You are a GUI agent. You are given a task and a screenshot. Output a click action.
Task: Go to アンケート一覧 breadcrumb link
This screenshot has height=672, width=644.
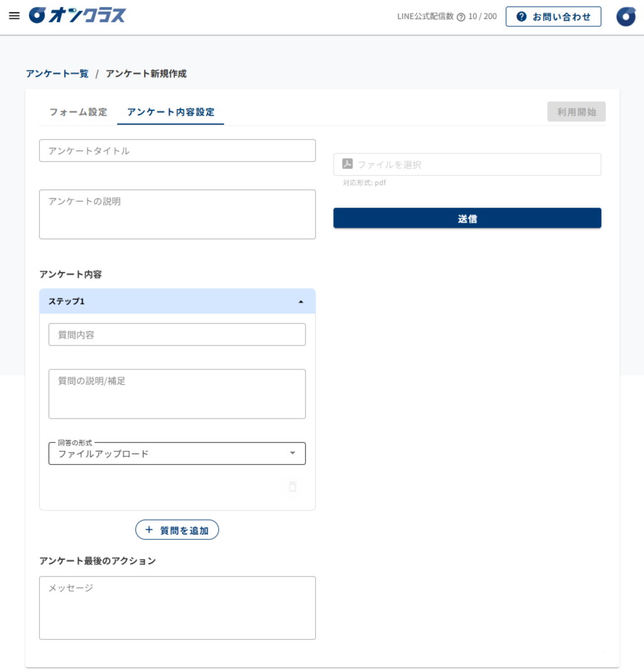pyautogui.click(x=57, y=74)
